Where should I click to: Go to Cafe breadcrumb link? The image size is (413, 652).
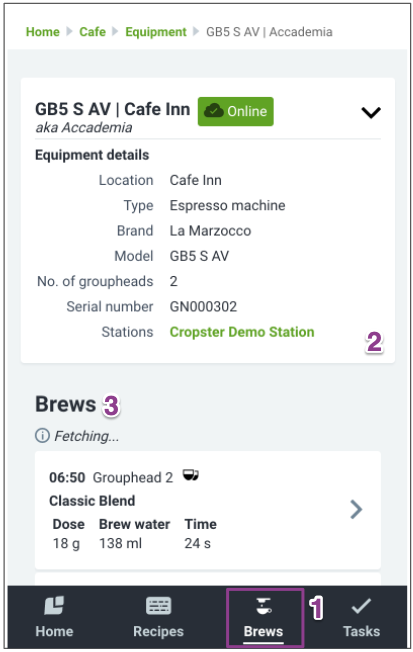92,32
